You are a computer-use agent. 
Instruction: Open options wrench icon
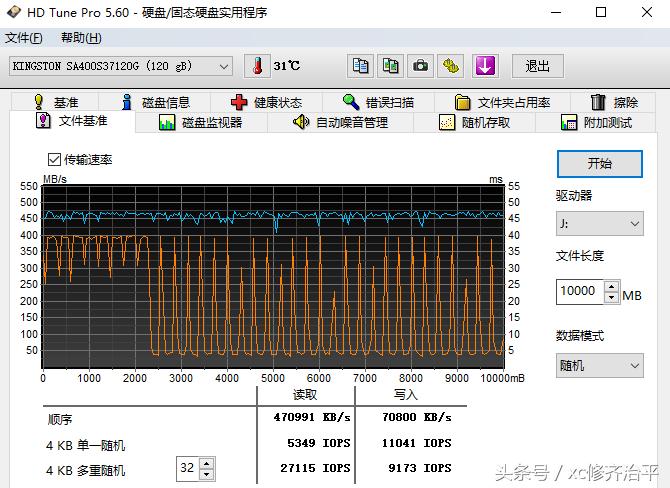450,66
